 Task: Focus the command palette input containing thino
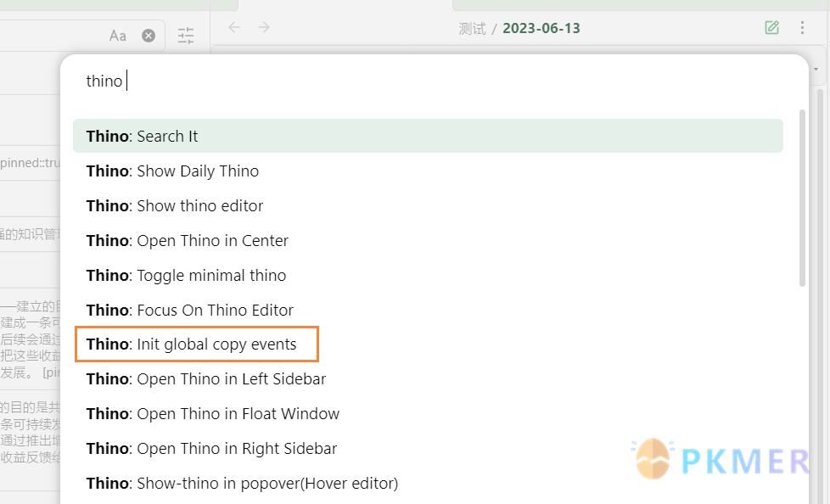[x=434, y=81]
